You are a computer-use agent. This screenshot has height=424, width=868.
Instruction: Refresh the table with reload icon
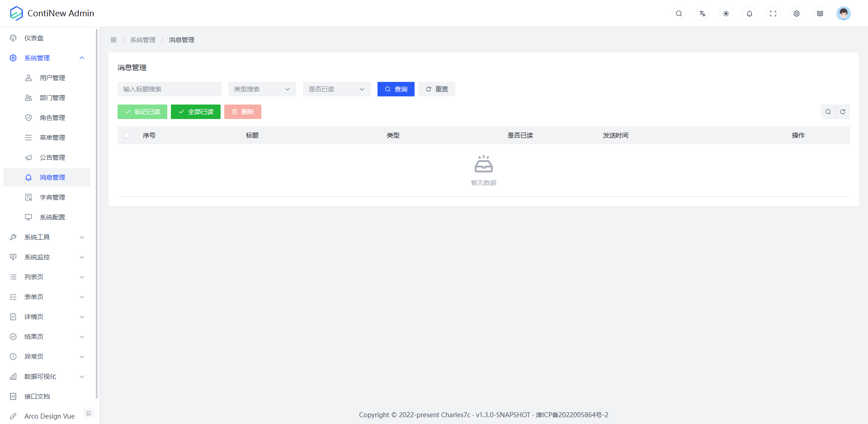click(843, 112)
